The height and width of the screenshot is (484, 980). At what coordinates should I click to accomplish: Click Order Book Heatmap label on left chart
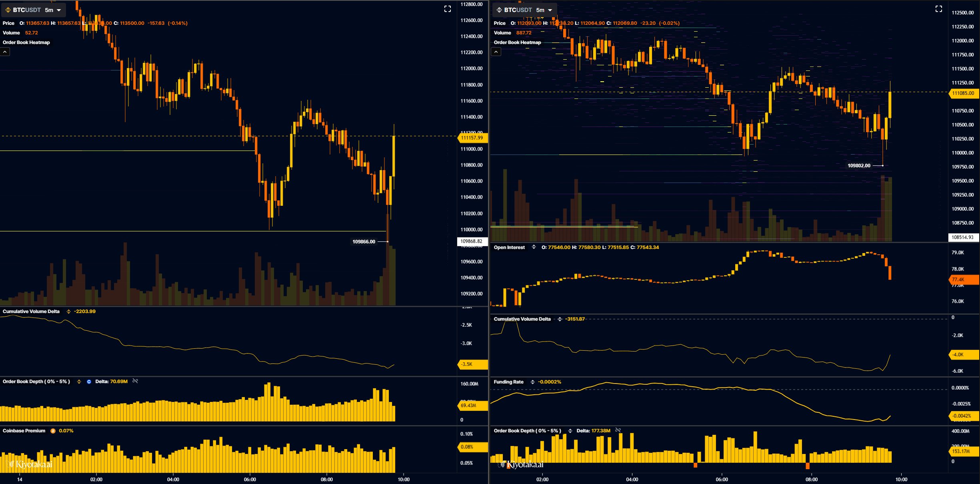tap(26, 42)
